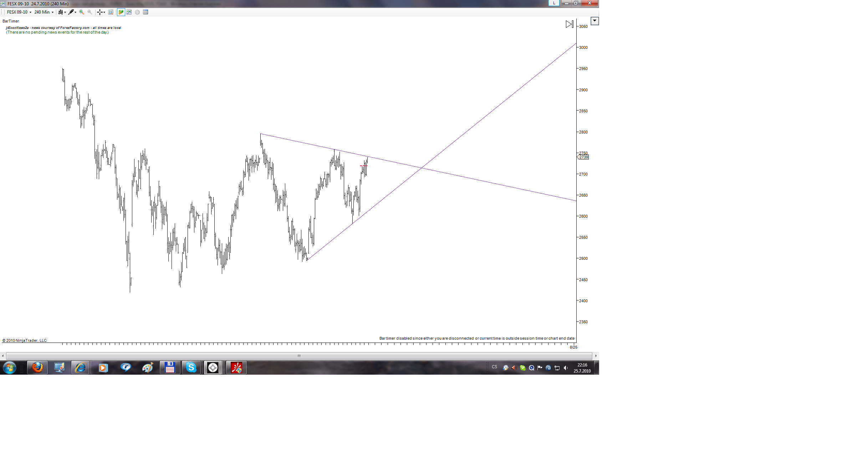Click the horizontal scrollbar thumb
Image resolution: width=868 pixels, height=471 pixels.
(x=299, y=356)
